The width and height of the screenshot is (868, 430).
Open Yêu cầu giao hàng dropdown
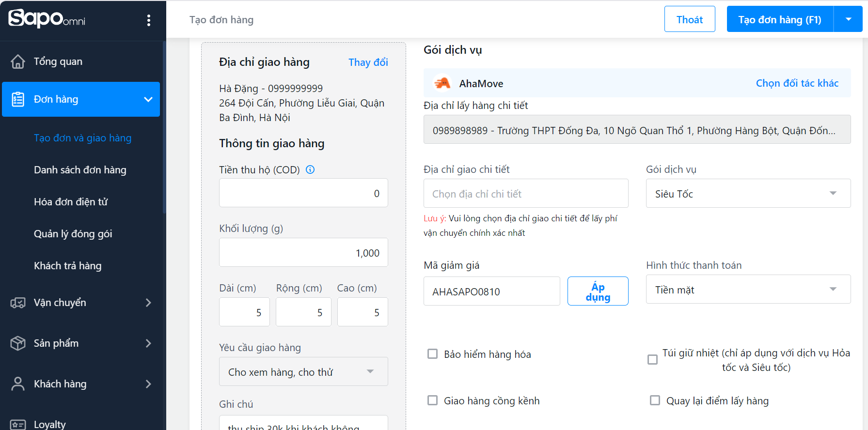tap(303, 371)
